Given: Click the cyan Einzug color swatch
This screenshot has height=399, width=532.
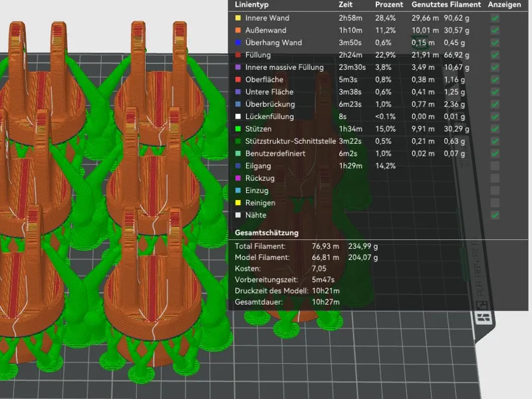Looking at the screenshot, I should click(x=238, y=191).
